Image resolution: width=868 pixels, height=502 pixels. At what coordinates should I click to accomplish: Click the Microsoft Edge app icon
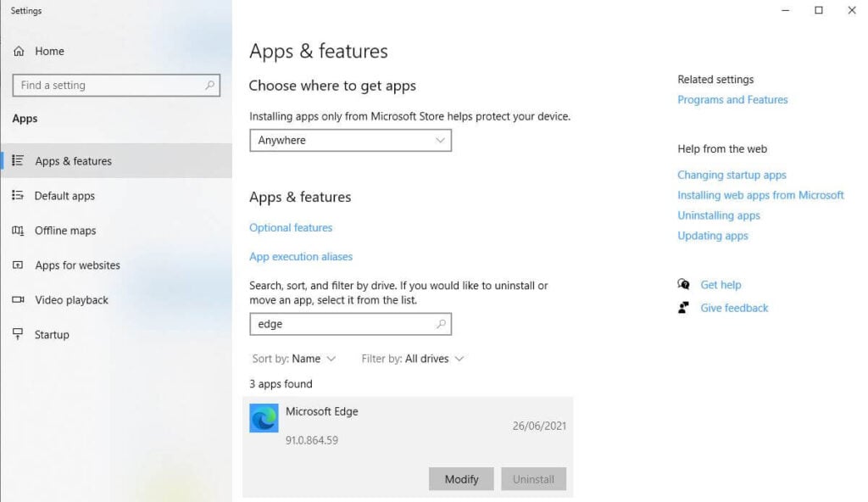point(264,418)
